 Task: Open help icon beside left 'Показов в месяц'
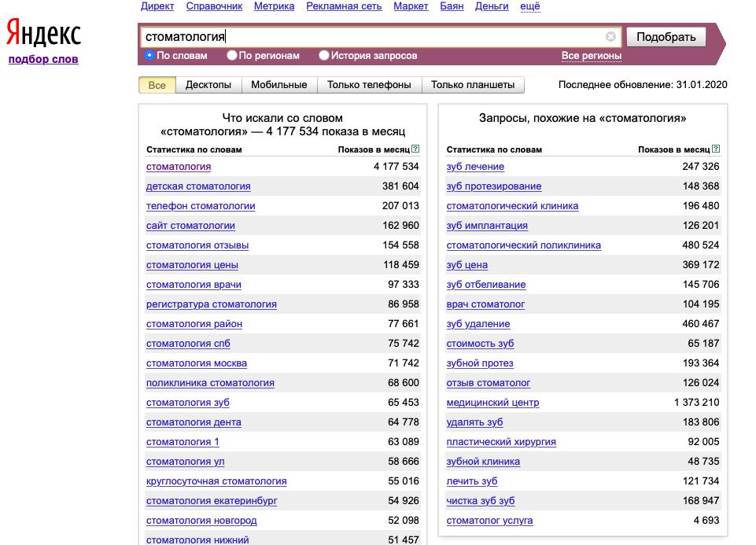(x=415, y=149)
